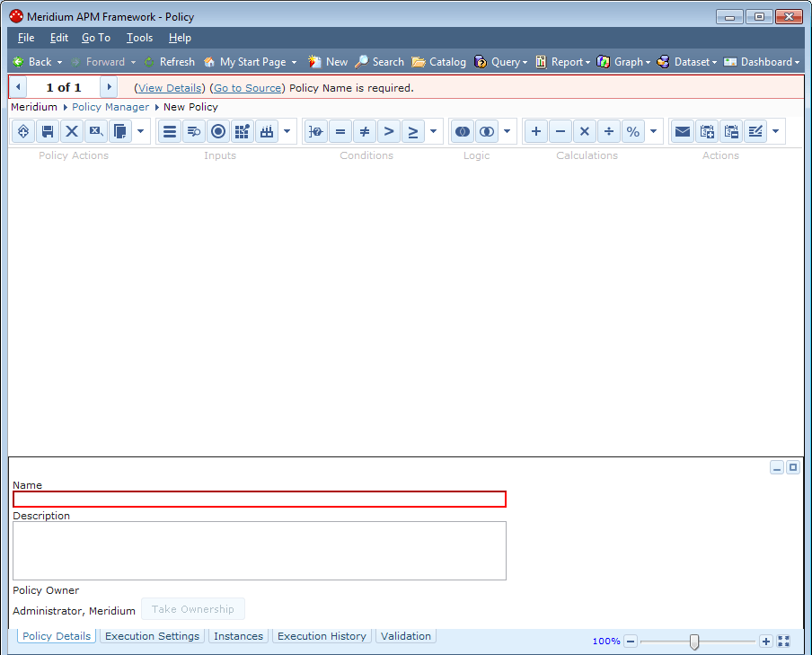Screen dimensions: 812x655
Task: Switch to the Instances tab
Action: tap(238, 636)
